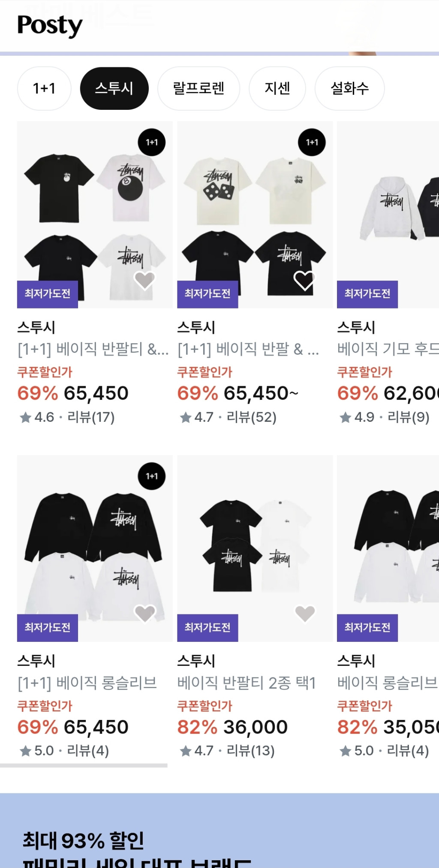The width and height of the screenshot is (439, 868).
Task: Like the 8-ball tee 1+1 product
Action: point(144,281)
